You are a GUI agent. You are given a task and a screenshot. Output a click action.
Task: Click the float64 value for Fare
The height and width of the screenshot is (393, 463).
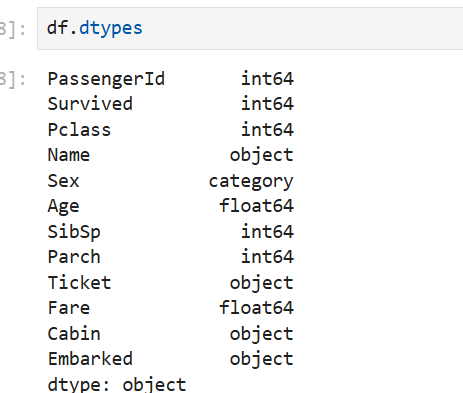tap(256, 307)
